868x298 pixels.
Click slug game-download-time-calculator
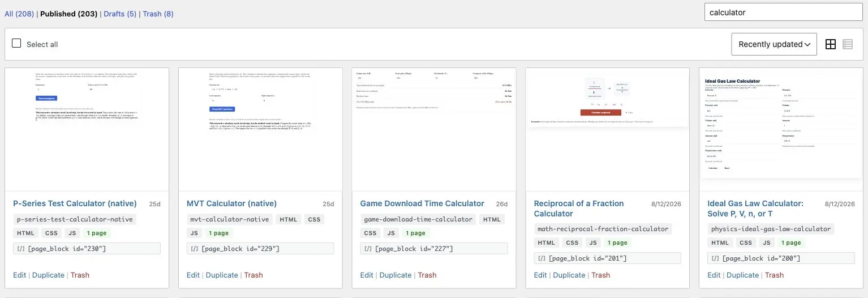pyautogui.click(x=418, y=219)
